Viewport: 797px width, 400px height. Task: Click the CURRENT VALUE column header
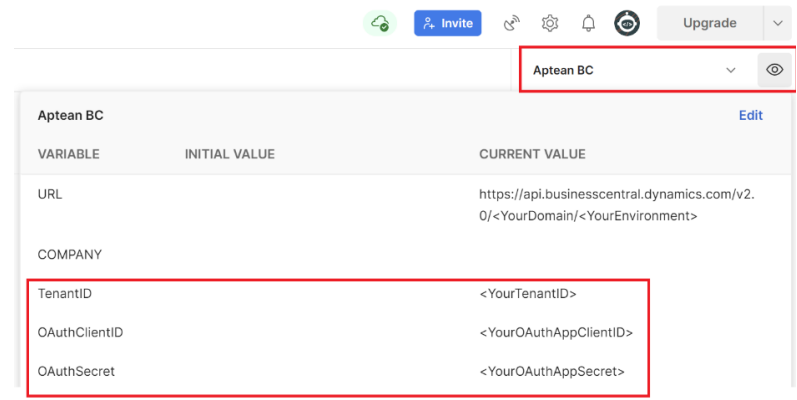[x=532, y=154]
